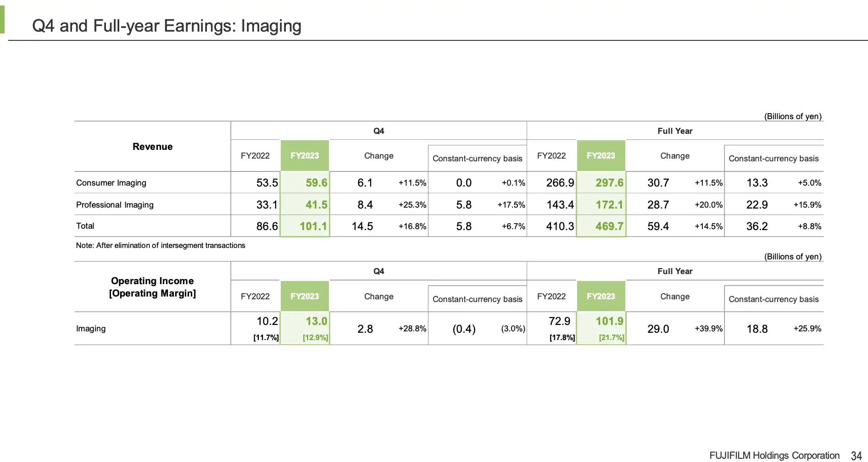Click the green FY2023 header under Revenue Q4
868x462 pixels.
coord(305,156)
